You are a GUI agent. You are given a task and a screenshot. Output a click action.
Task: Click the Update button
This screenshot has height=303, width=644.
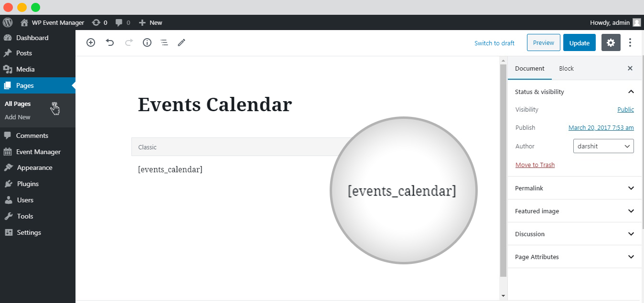tap(580, 42)
